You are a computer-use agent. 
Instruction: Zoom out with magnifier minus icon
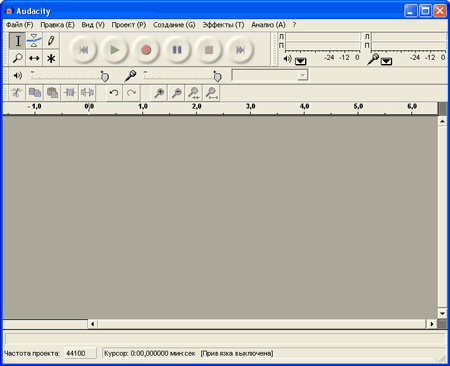(x=177, y=93)
